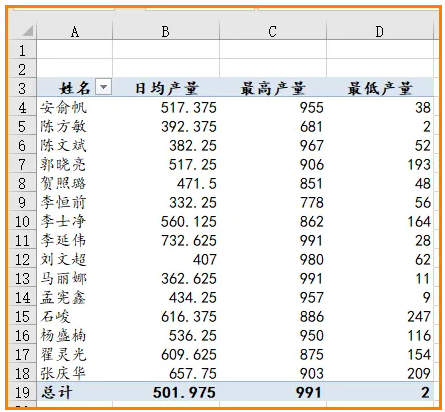The height and width of the screenshot is (412, 445).
Task: Select row 19 header
Action: pyautogui.click(x=22, y=392)
